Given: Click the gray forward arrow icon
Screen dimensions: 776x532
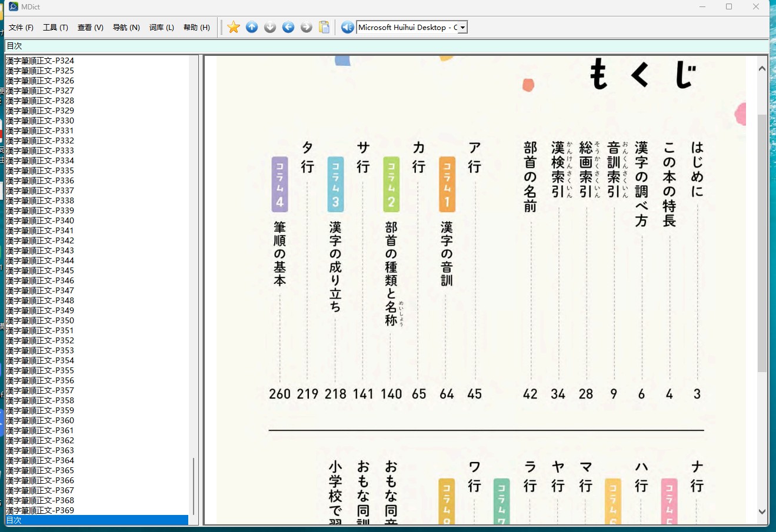Looking at the screenshot, I should click(x=307, y=27).
